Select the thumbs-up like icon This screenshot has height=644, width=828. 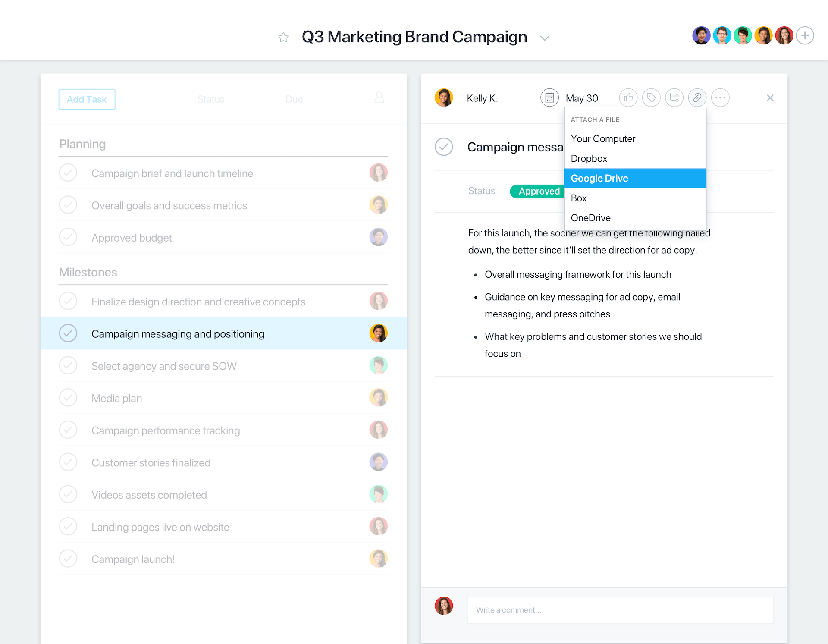click(628, 97)
